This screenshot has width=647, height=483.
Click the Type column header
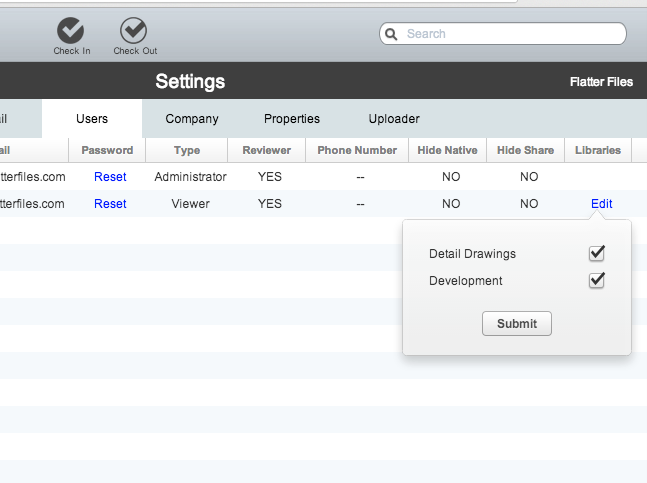[x=187, y=151]
